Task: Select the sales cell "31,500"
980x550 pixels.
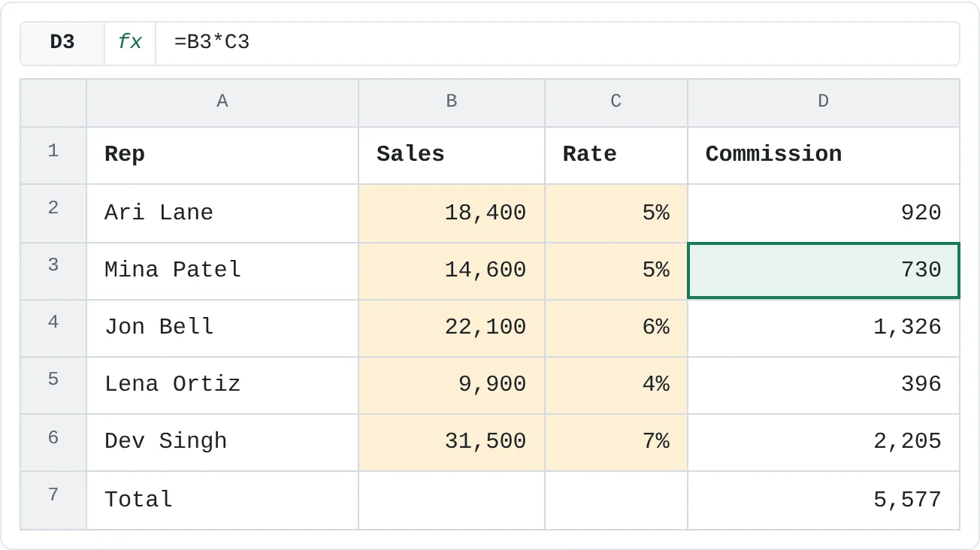Action: pyautogui.click(x=452, y=442)
